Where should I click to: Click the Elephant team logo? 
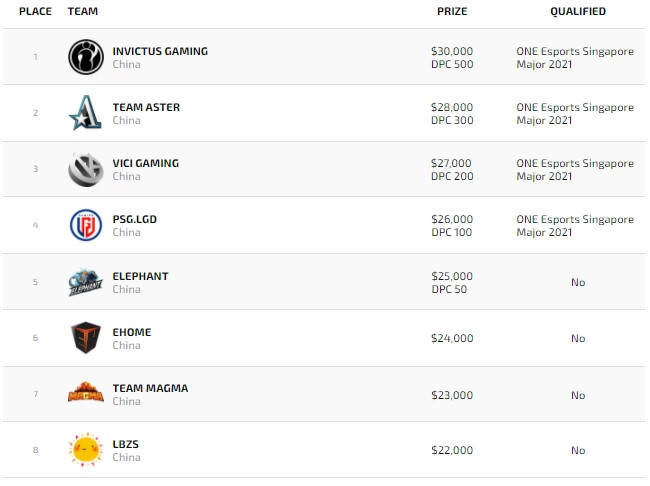(85, 283)
